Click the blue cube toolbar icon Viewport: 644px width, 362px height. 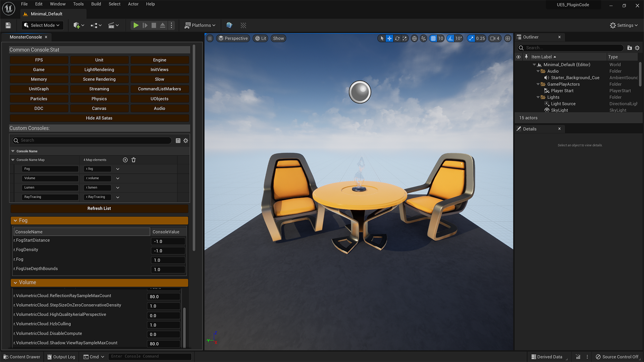point(229,25)
